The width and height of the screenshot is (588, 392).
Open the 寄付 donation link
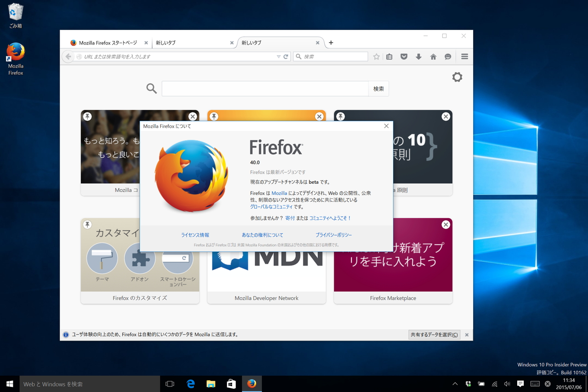point(290,218)
